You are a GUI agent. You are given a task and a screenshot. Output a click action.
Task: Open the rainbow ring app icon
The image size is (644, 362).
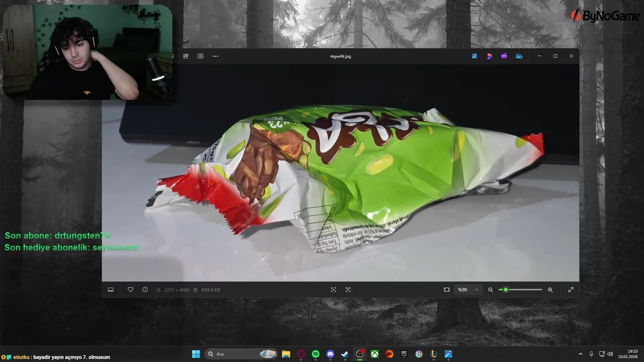point(419,354)
